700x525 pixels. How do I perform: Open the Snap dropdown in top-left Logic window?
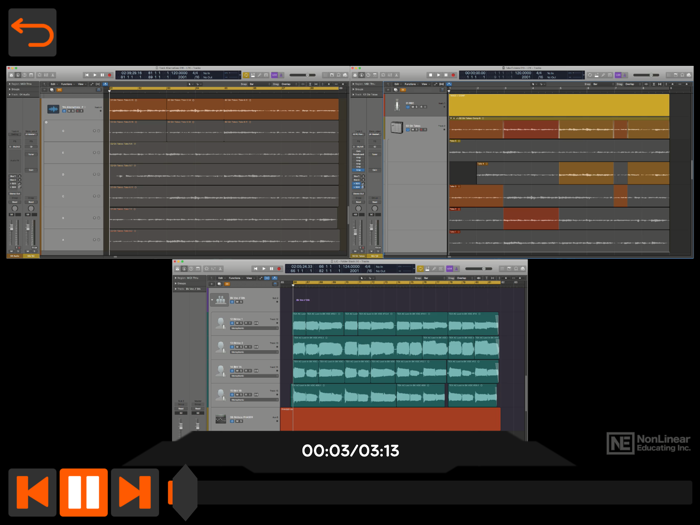coord(260,84)
